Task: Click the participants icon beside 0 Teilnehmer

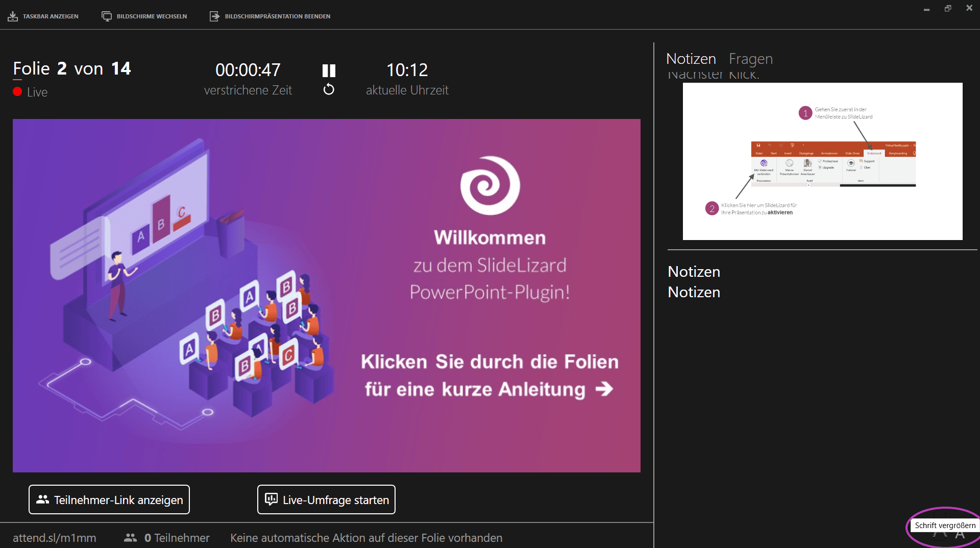Action: point(130,538)
